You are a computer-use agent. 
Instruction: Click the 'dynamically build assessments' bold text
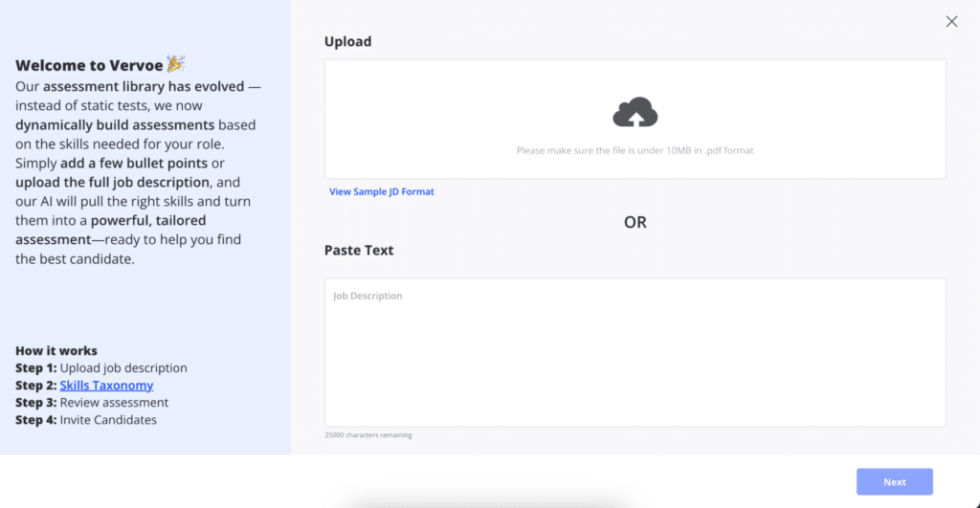[115, 125]
